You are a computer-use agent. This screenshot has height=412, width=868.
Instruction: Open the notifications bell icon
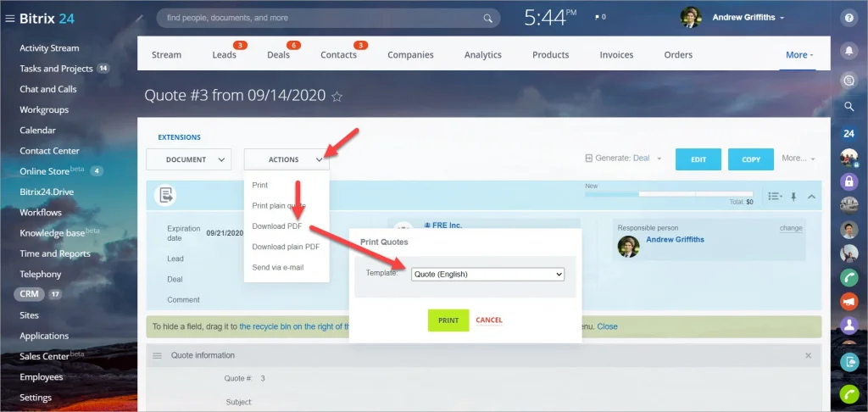849,51
